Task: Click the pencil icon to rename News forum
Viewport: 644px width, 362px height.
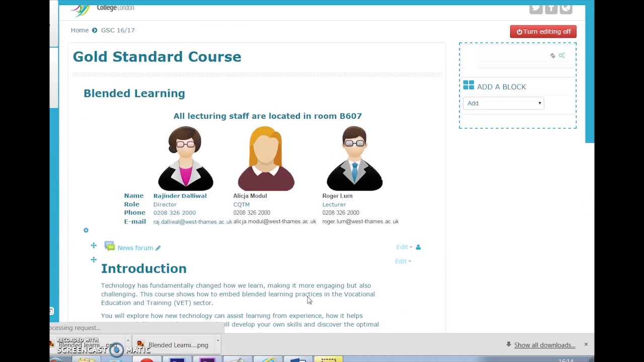Action: [x=158, y=248]
